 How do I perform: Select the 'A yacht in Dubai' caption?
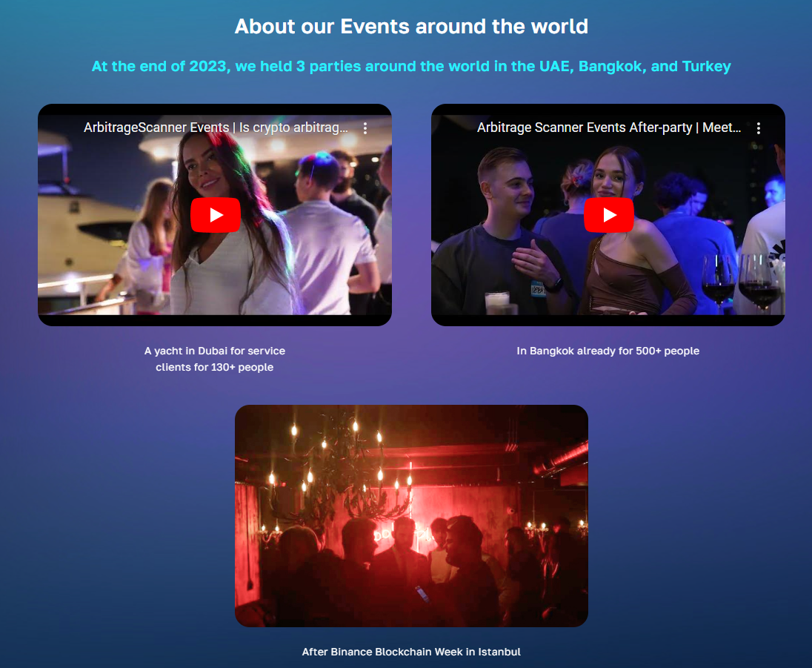(214, 359)
